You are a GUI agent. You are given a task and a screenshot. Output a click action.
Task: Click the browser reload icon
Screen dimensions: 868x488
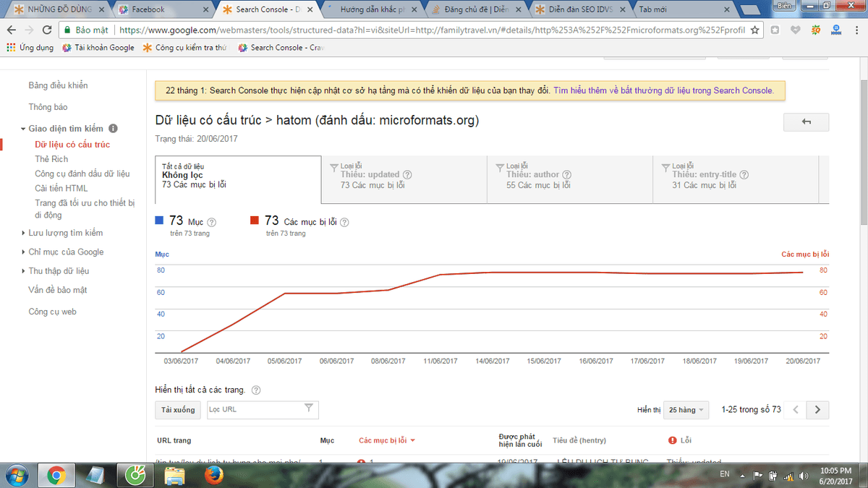(x=47, y=30)
